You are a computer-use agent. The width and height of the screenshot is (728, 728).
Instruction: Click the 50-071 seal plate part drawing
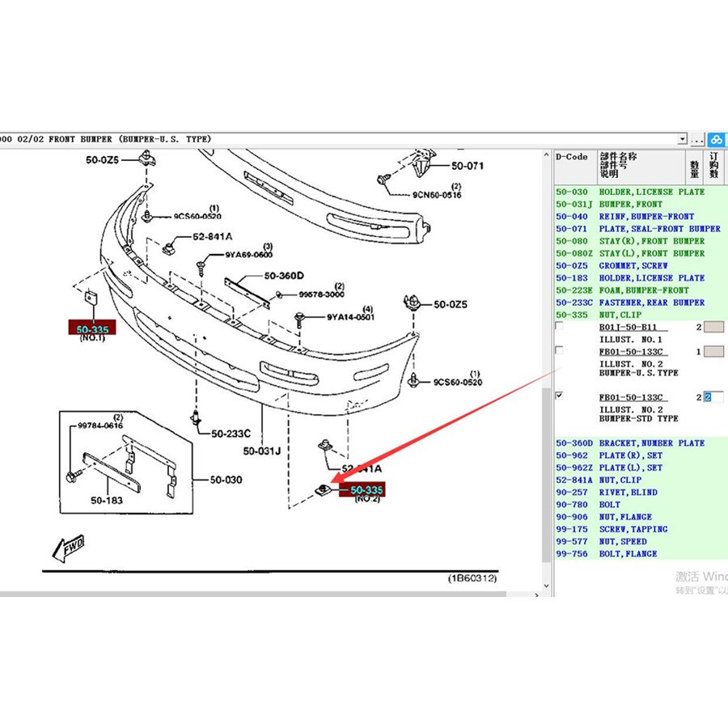tap(419, 167)
